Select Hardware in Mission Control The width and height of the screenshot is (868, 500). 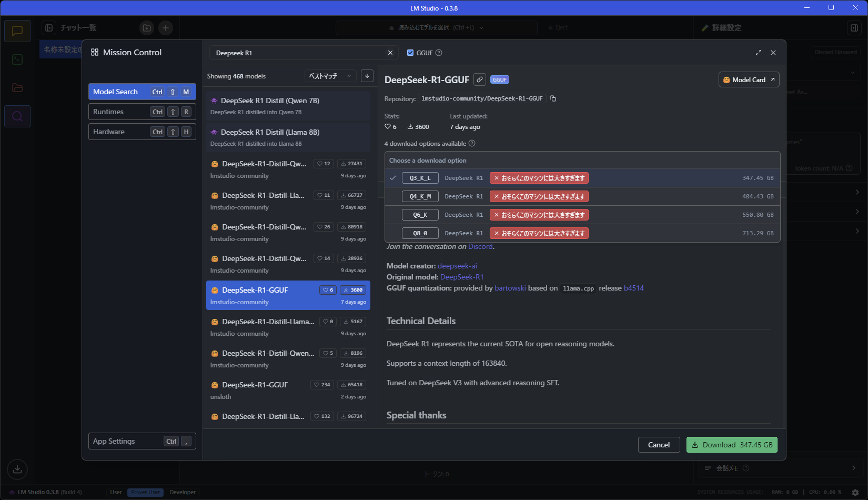(x=142, y=132)
